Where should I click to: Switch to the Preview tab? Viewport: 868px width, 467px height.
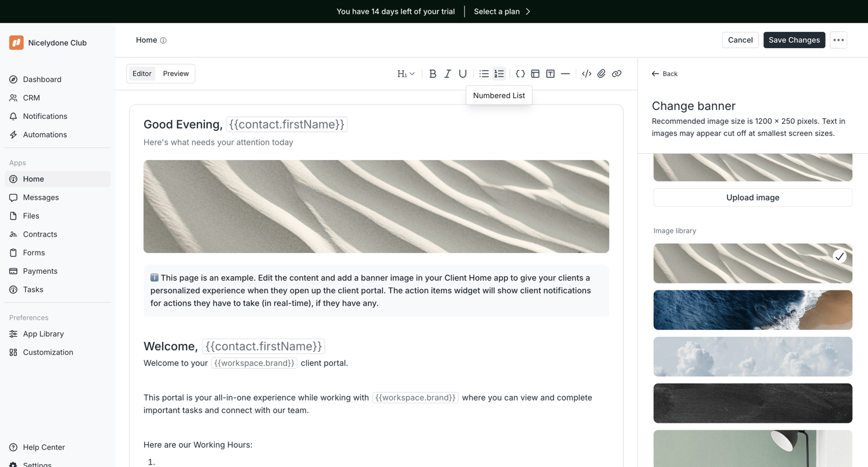pos(176,73)
